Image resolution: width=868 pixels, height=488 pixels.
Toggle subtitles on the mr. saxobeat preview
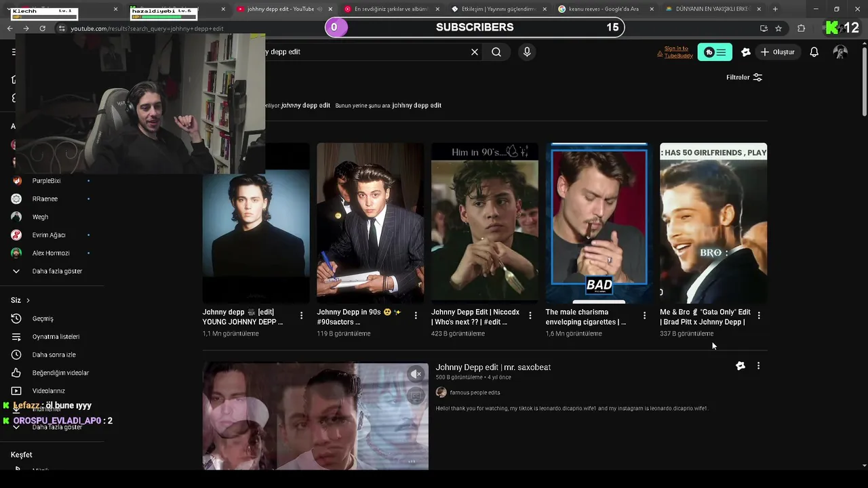[x=416, y=395]
